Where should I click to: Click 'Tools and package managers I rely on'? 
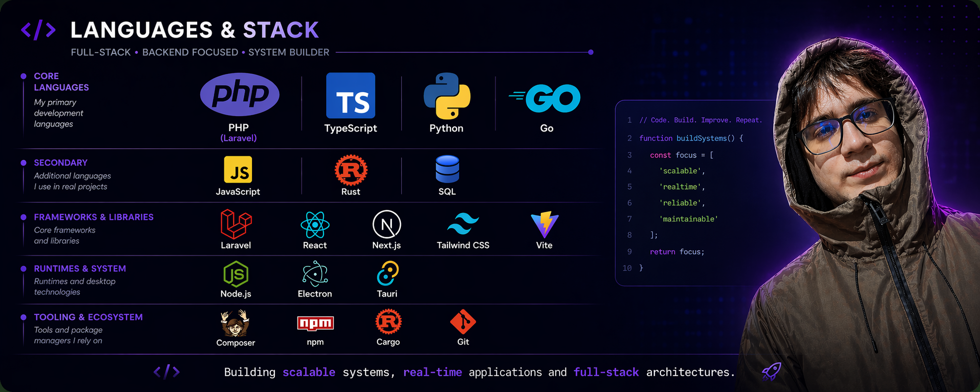(x=68, y=335)
